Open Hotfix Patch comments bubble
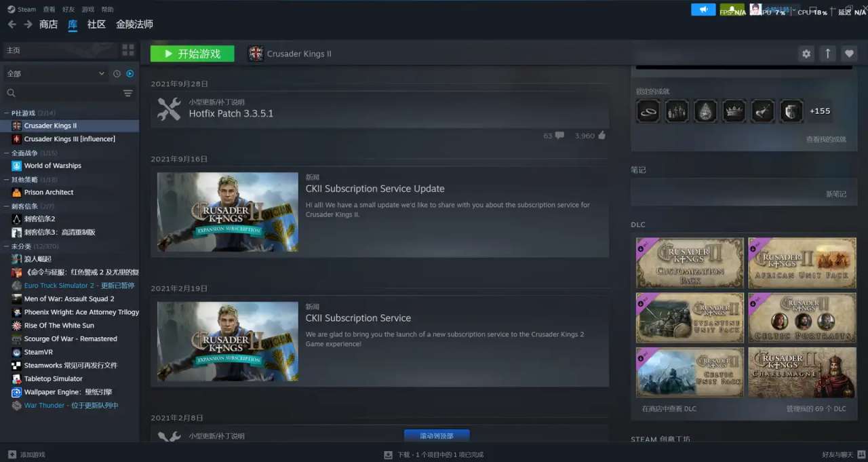The width and height of the screenshot is (868, 462). pyautogui.click(x=559, y=136)
